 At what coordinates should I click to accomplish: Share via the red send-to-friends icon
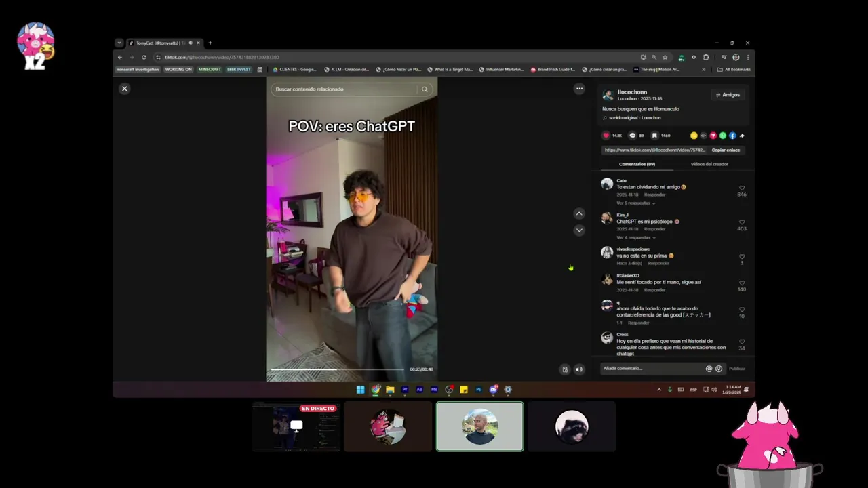[713, 136]
